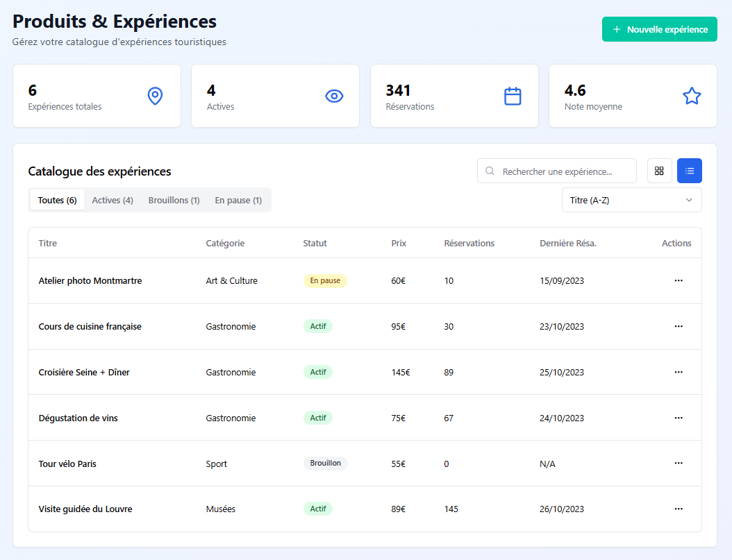Click the Rechercher une expérience search field
Image resolution: width=732 pixels, height=560 pixels.
(563, 171)
